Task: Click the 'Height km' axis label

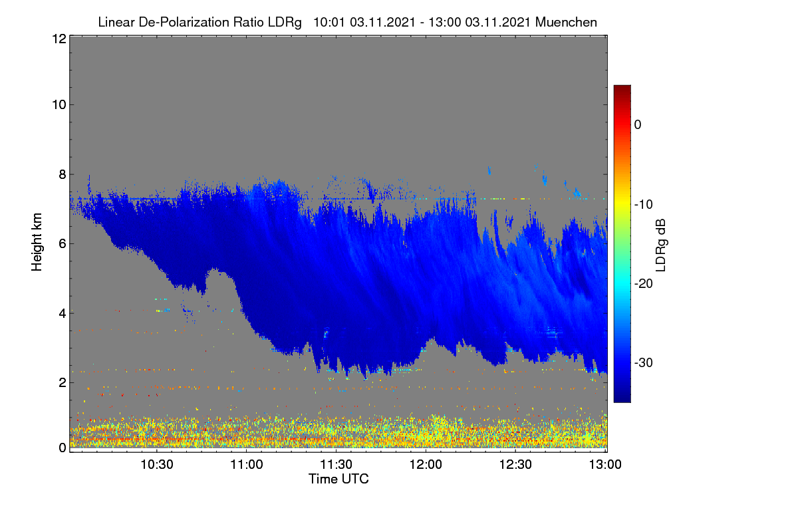Action: click(37, 243)
